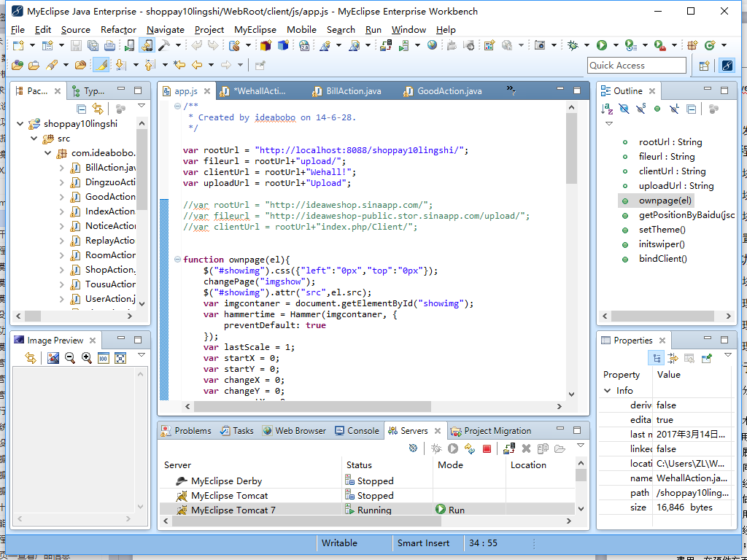Open the Console tab

pyautogui.click(x=363, y=431)
